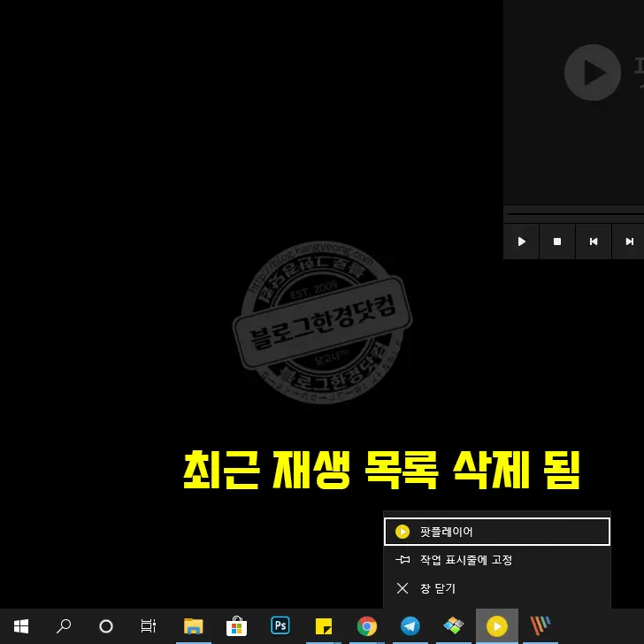The image size is (644, 644).
Task: Click the Stop button in PotPlayer
Action: click(557, 241)
